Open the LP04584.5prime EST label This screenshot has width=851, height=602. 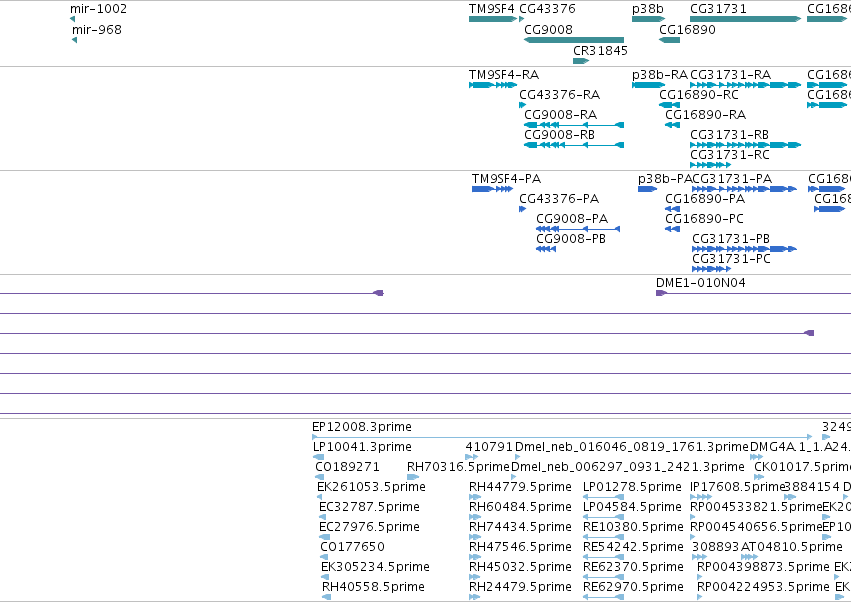[632, 506]
